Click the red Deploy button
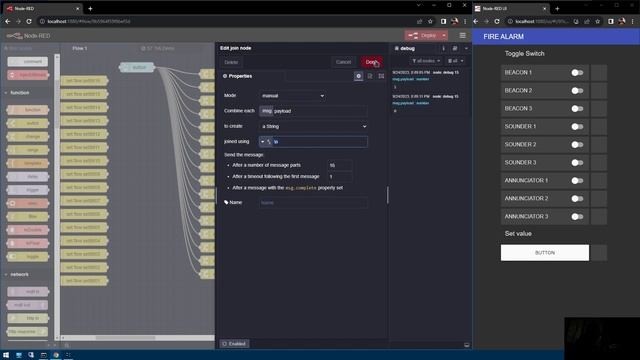 (x=422, y=36)
